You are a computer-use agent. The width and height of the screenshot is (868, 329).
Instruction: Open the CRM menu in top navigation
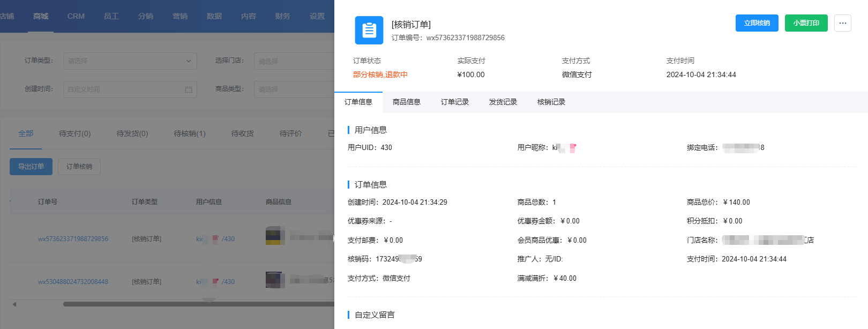(x=76, y=16)
